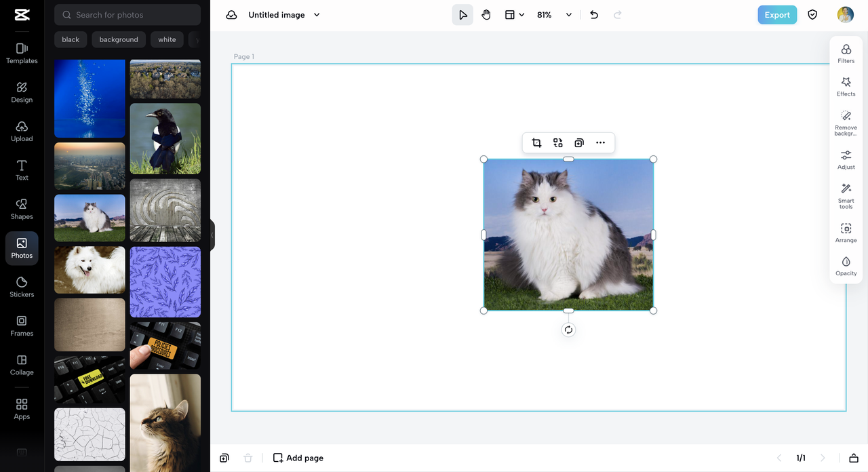Open the Effects panel
Viewport: 868px width, 472px height.
(x=846, y=87)
